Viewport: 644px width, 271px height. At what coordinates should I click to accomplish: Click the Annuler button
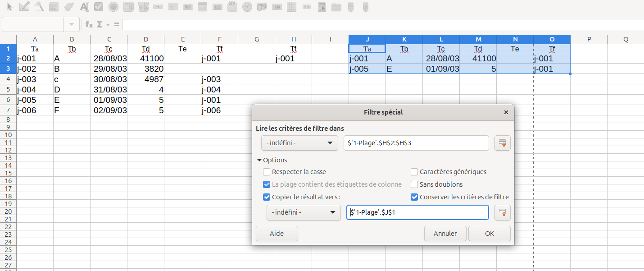(445, 234)
